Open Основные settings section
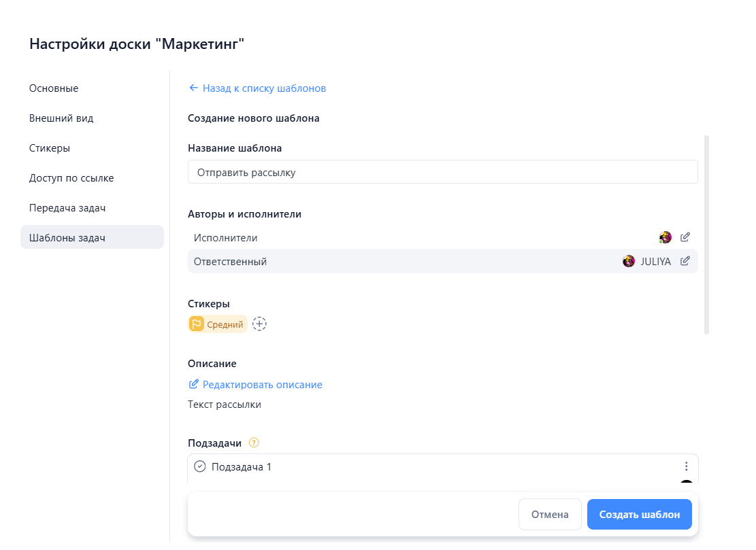Image resolution: width=756 pixels, height=550 pixels. click(x=53, y=88)
